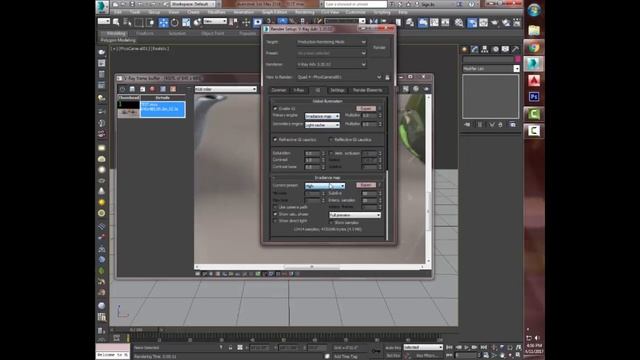Click Expert button in Irradiance map rollout
Screen dimensions: 640x360
coord(366,185)
